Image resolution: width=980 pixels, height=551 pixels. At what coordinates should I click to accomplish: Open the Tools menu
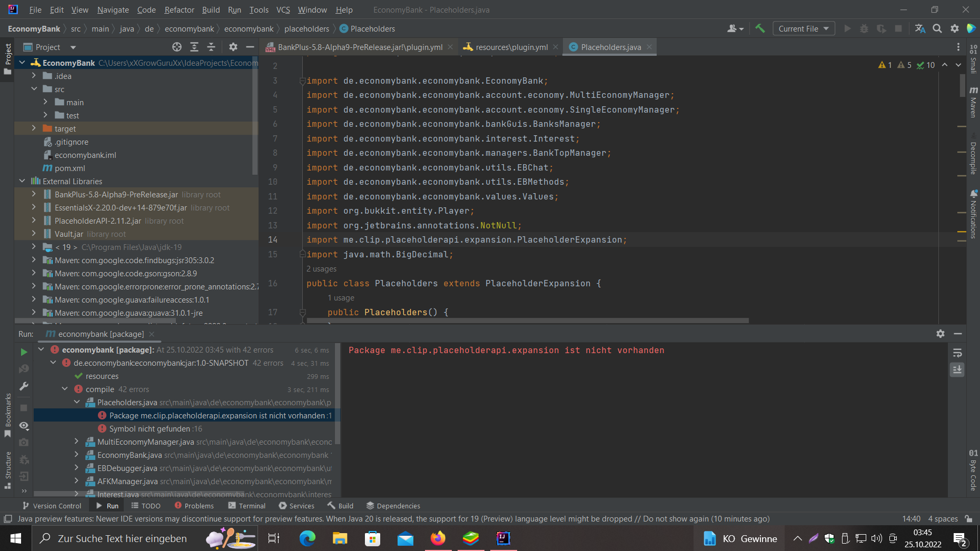click(259, 9)
